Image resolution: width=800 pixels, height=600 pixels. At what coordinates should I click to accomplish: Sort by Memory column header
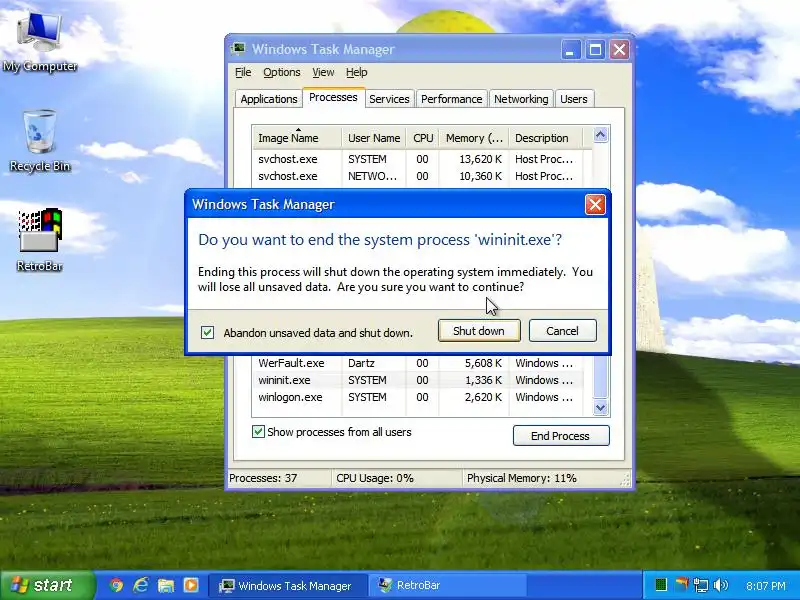[x=474, y=138]
